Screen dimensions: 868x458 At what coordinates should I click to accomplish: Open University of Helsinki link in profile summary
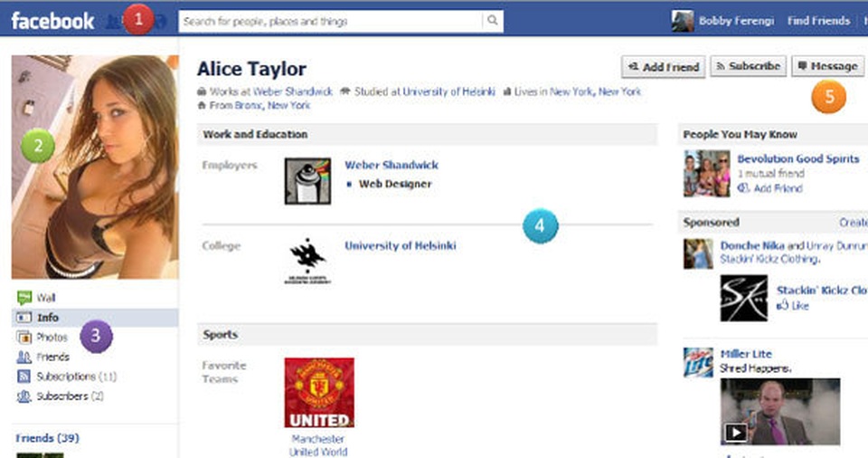coord(448,91)
